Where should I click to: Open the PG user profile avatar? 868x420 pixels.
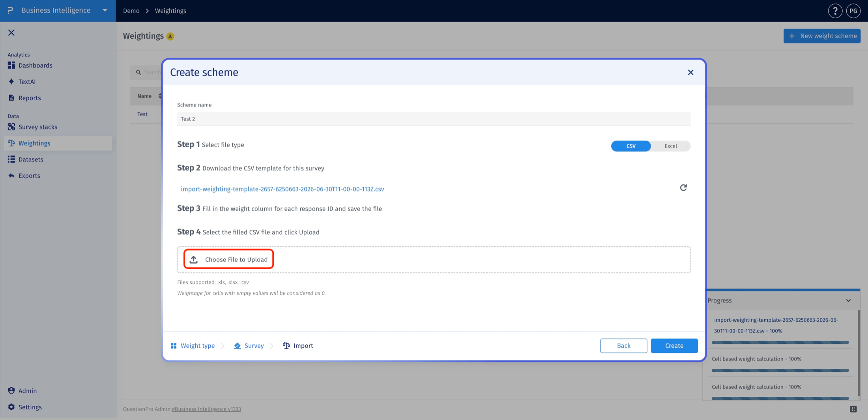(x=853, y=11)
